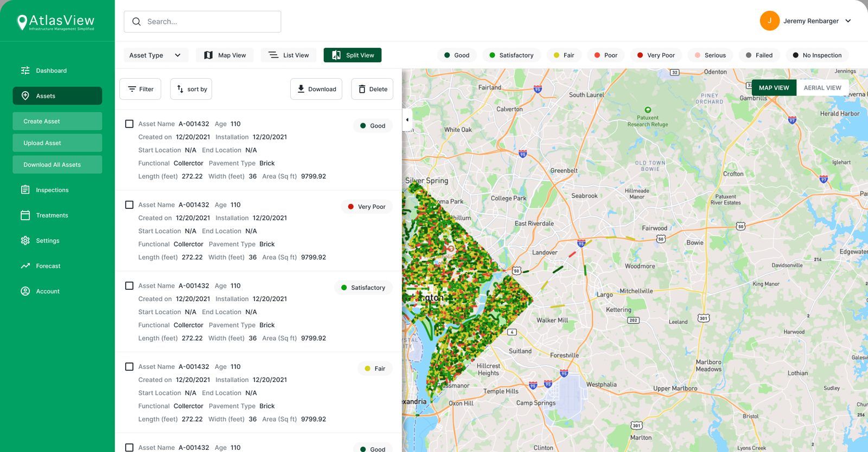Click Download All Assets
The width and height of the screenshot is (868, 452).
(x=57, y=164)
